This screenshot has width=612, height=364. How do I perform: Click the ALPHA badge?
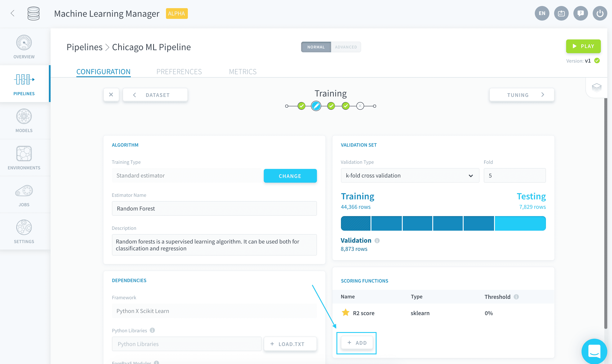(x=177, y=14)
